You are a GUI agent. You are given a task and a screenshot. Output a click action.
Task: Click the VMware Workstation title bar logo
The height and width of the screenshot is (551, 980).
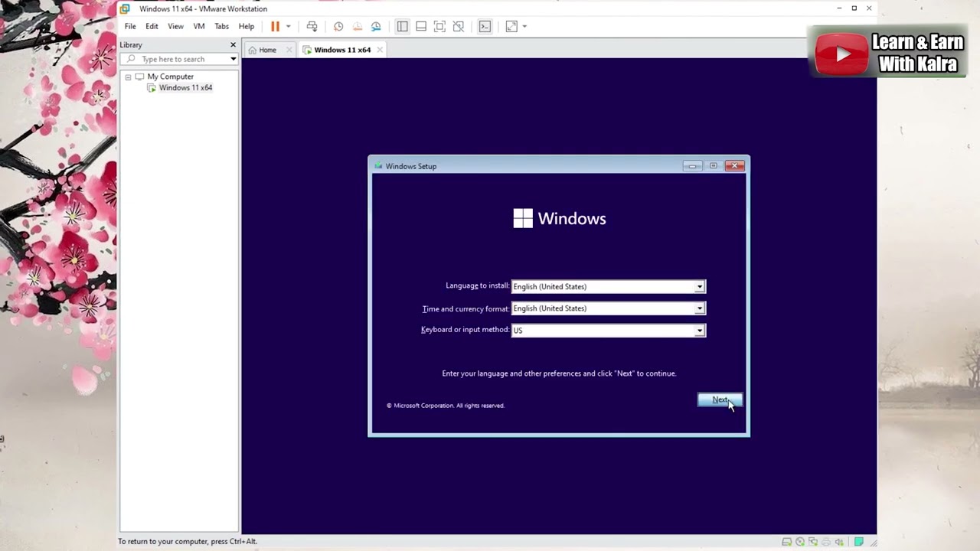point(125,8)
